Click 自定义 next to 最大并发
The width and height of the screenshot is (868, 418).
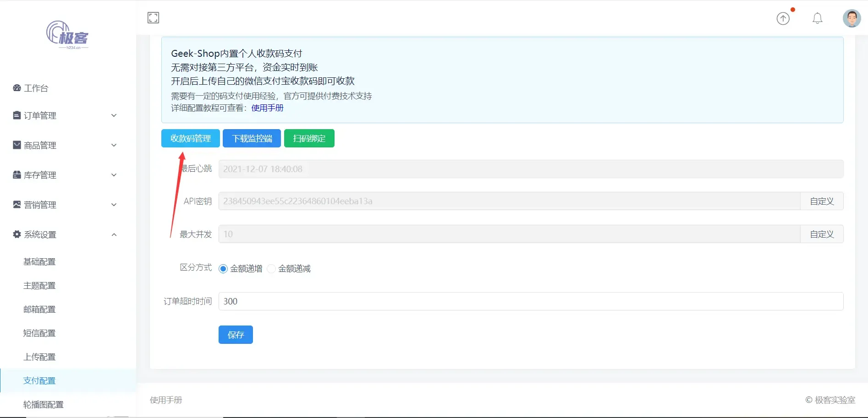(822, 234)
